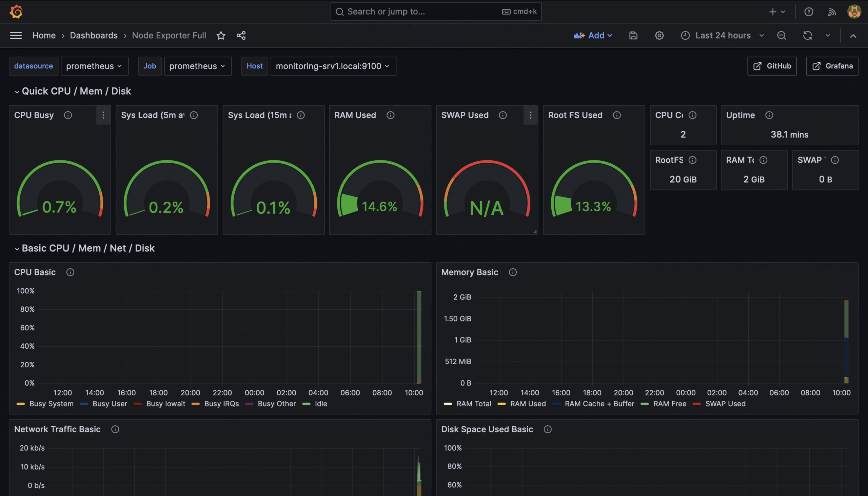Open the Host monitoring-srv1.local:9100 dropdown
This screenshot has width=868, height=496.
[333, 66]
